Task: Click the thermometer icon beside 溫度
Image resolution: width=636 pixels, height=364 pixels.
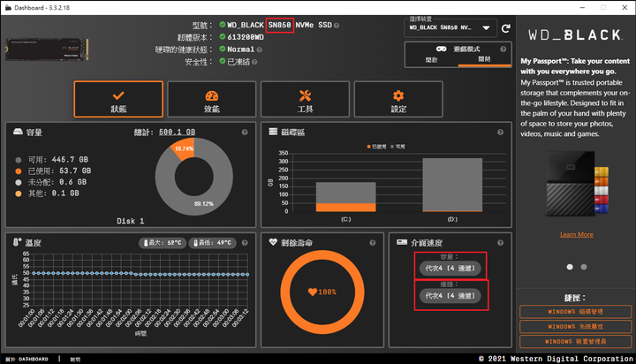Action: pos(17,242)
